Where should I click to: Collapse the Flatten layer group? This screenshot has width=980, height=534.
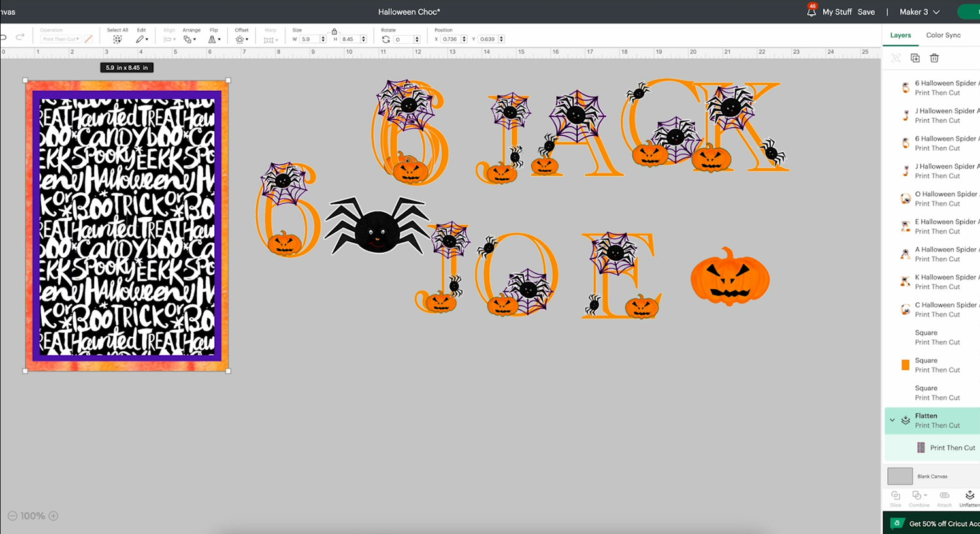(892, 420)
